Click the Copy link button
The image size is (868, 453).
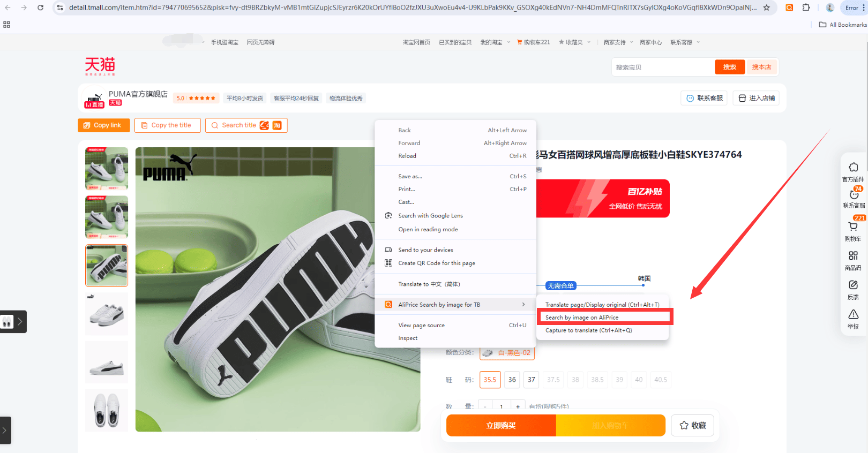point(104,125)
